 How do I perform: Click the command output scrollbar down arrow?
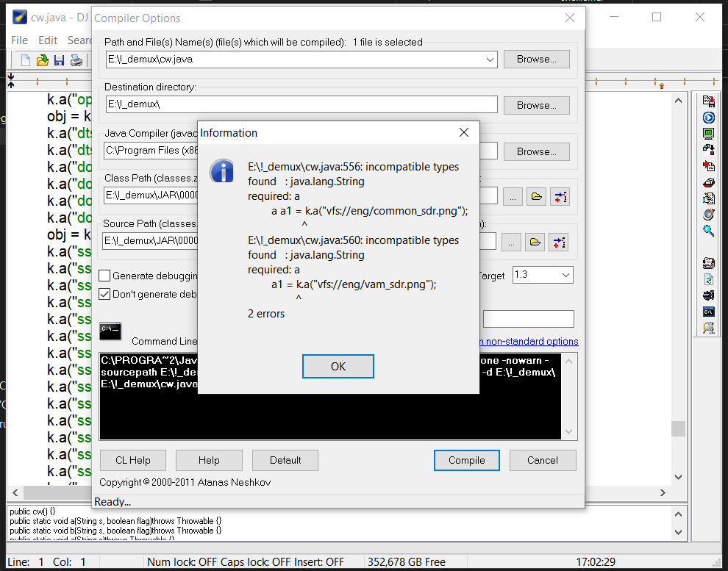[x=568, y=432]
